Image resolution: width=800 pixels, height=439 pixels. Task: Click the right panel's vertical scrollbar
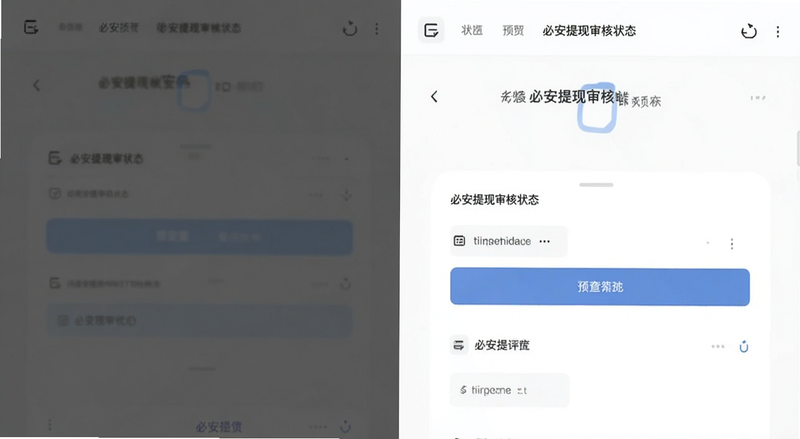coord(797,148)
